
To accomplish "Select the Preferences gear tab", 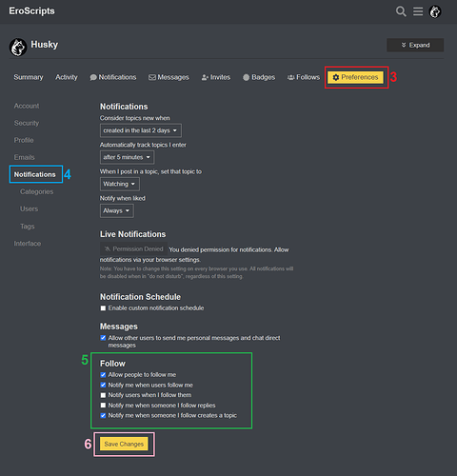I will [x=355, y=77].
